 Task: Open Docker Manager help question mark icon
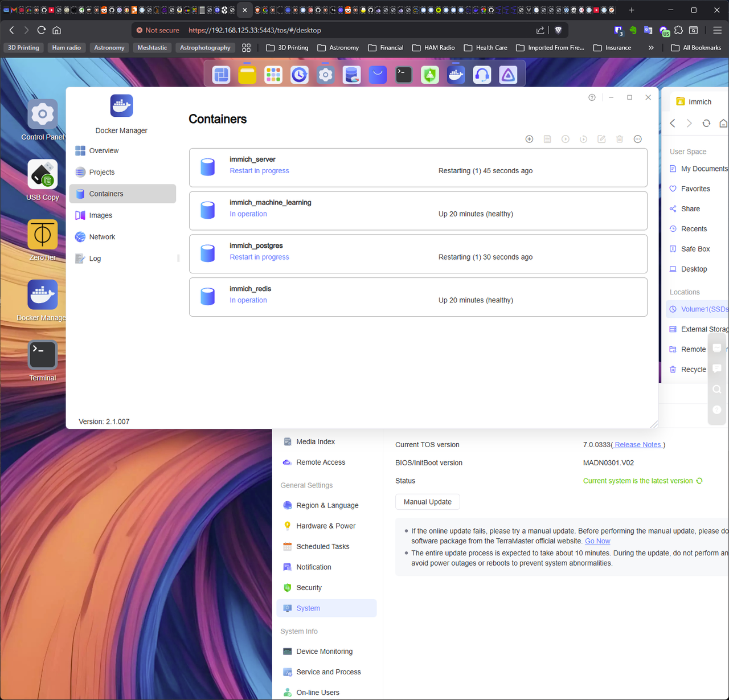pos(592,97)
